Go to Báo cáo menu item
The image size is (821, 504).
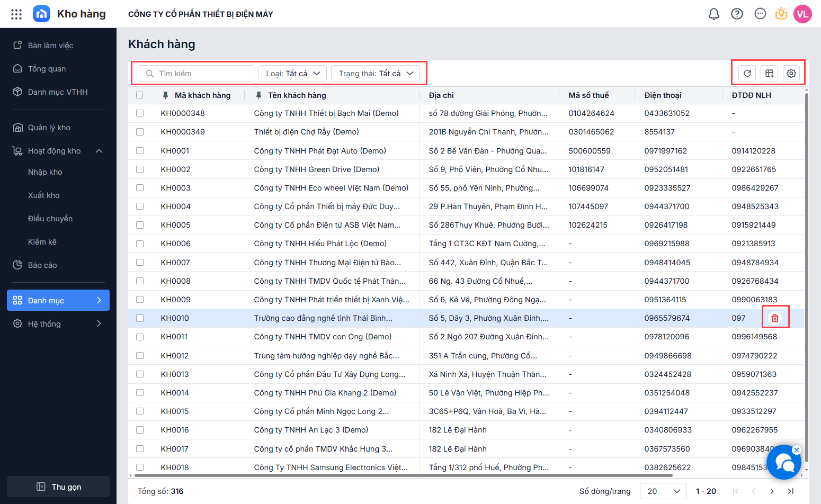[x=42, y=265]
